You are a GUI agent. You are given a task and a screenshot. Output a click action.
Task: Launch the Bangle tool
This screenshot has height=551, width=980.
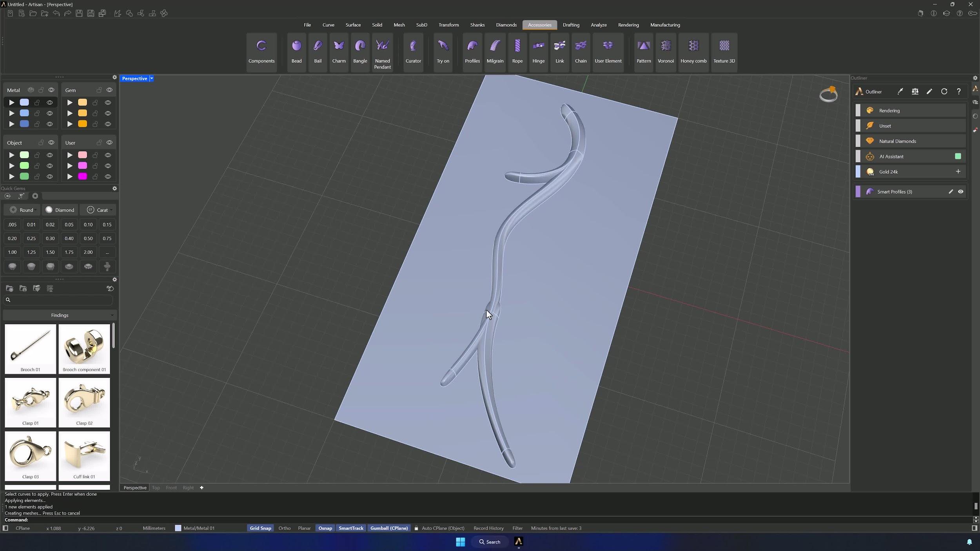click(360, 52)
